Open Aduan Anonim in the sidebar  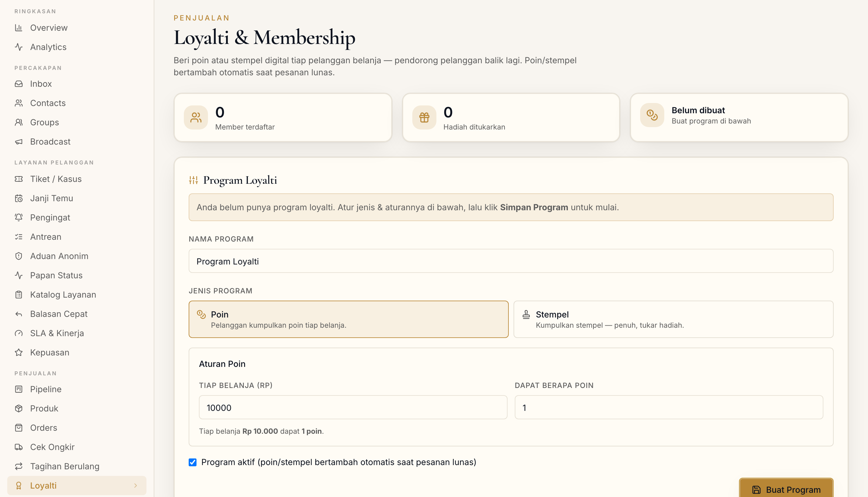pos(77,256)
